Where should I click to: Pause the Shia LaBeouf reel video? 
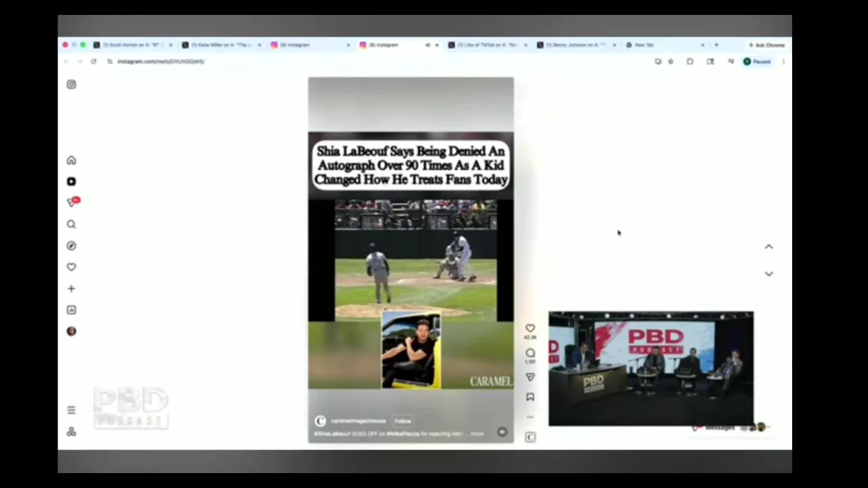pyautogui.click(x=411, y=261)
